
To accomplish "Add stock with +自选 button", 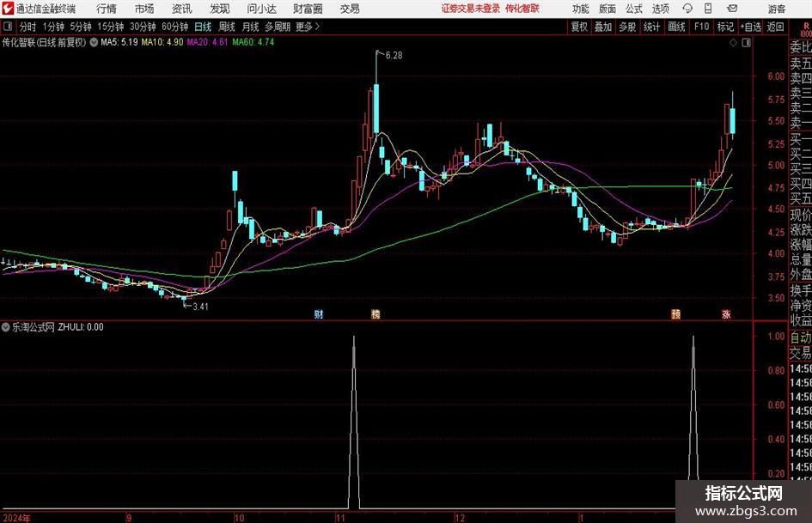I will 751,27.
